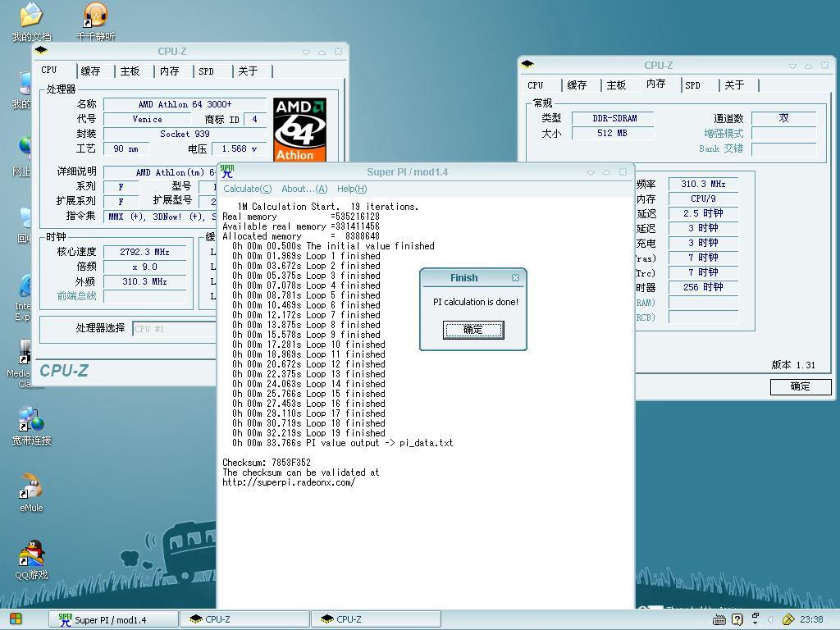840x630 pixels.
Task: Open 关于 tab in CPU-Z memory window
Action: click(x=734, y=85)
